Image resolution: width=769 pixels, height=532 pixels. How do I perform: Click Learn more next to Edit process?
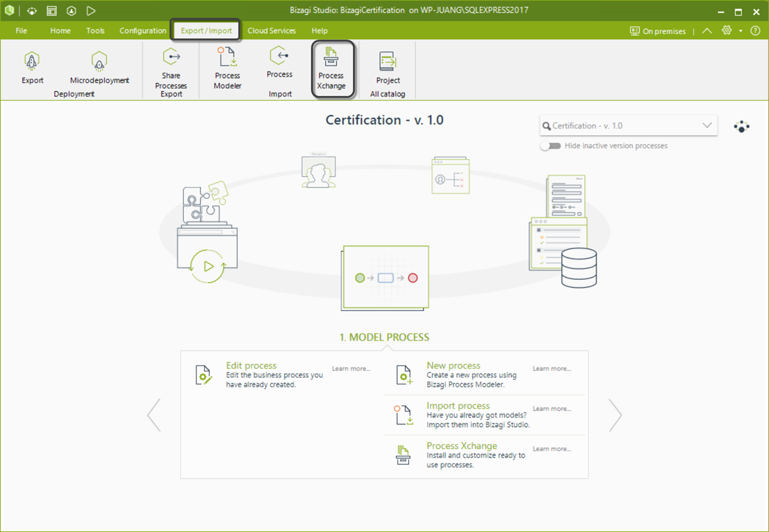tap(351, 369)
